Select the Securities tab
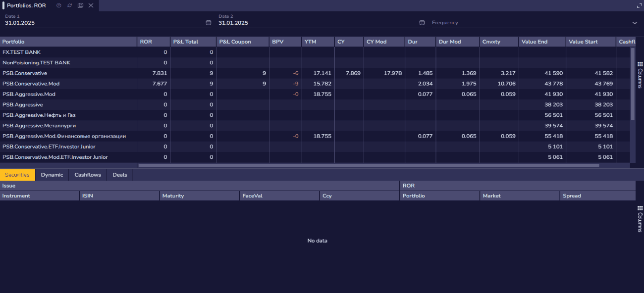The height and width of the screenshot is (293, 644). pos(17,175)
